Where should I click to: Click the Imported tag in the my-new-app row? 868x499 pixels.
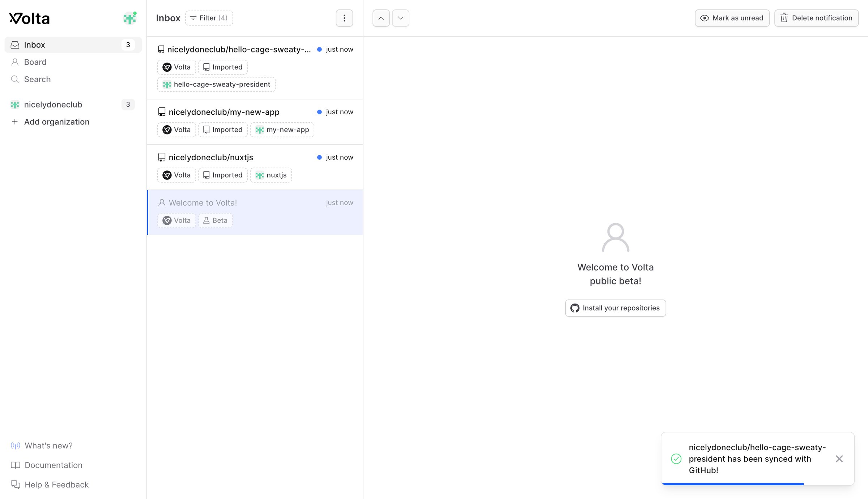pyautogui.click(x=223, y=130)
